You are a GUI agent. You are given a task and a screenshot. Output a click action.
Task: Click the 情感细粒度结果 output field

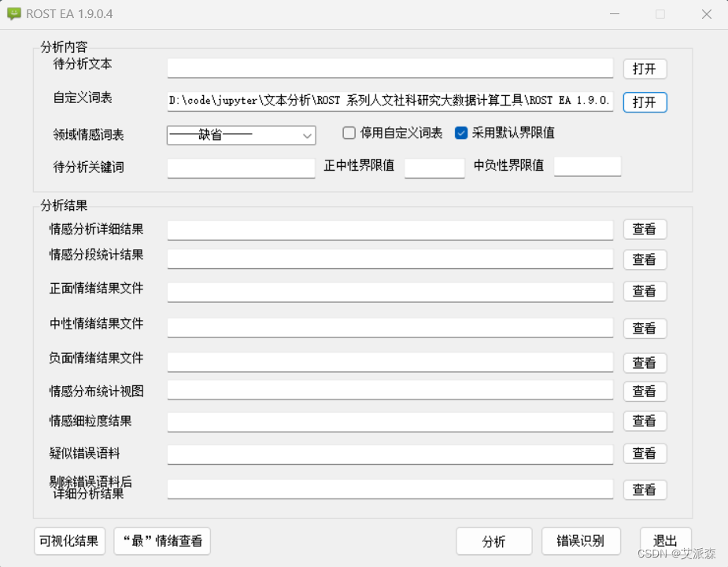pyautogui.click(x=390, y=422)
